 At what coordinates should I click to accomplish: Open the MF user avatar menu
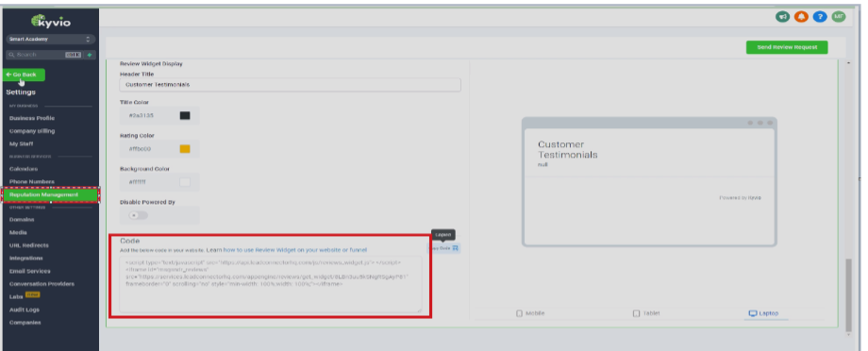click(x=839, y=17)
